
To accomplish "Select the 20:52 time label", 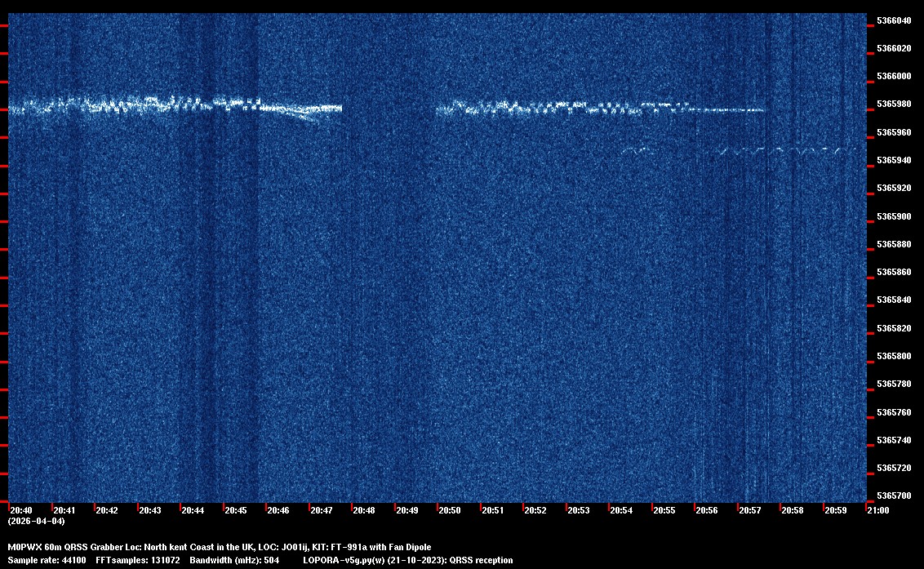I will pyautogui.click(x=535, y=510).
